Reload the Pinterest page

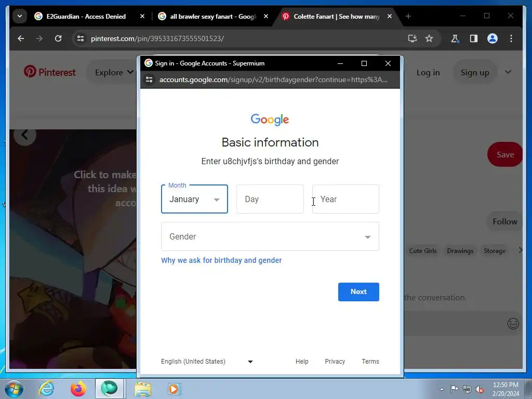(x=58, y=38)
